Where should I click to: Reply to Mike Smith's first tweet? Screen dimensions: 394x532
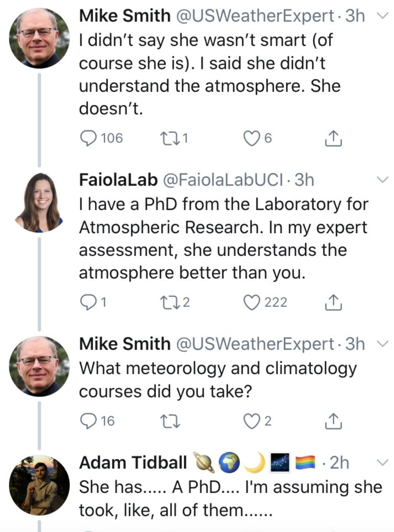tap(88, 138)
